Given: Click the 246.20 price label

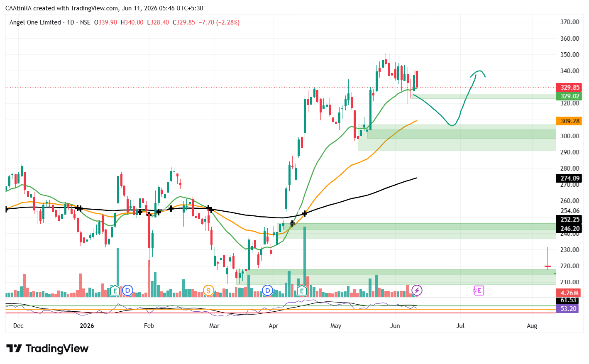Looking at the screenshot, I should (x=569, y=229).
